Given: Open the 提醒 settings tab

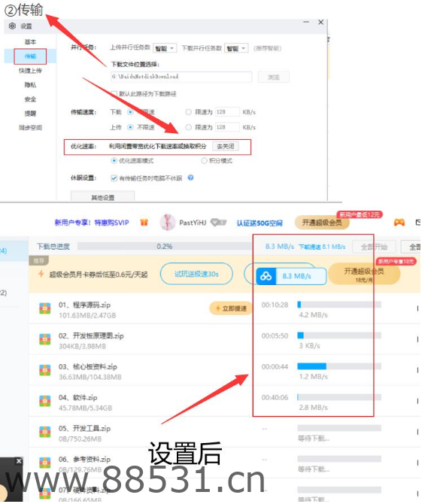Looking at the screenshot, I should [x=30, y=113].
